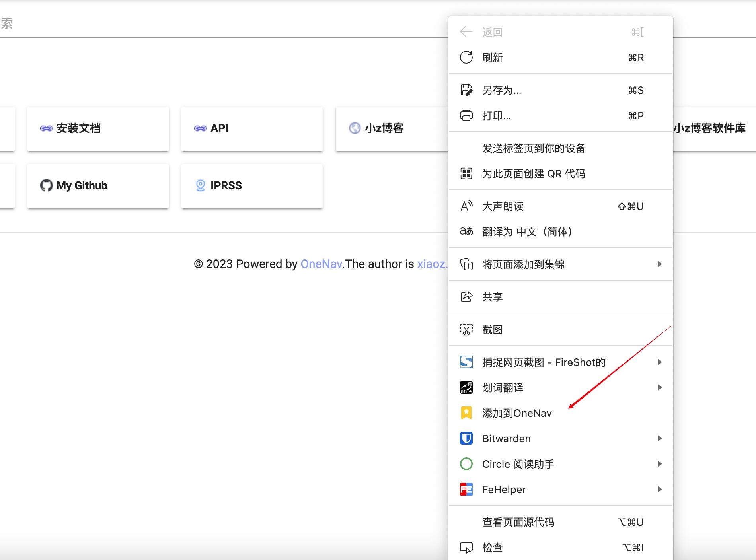Click the yellow OneNav star icon
756x560 pixels.
(x=466, y=413)
